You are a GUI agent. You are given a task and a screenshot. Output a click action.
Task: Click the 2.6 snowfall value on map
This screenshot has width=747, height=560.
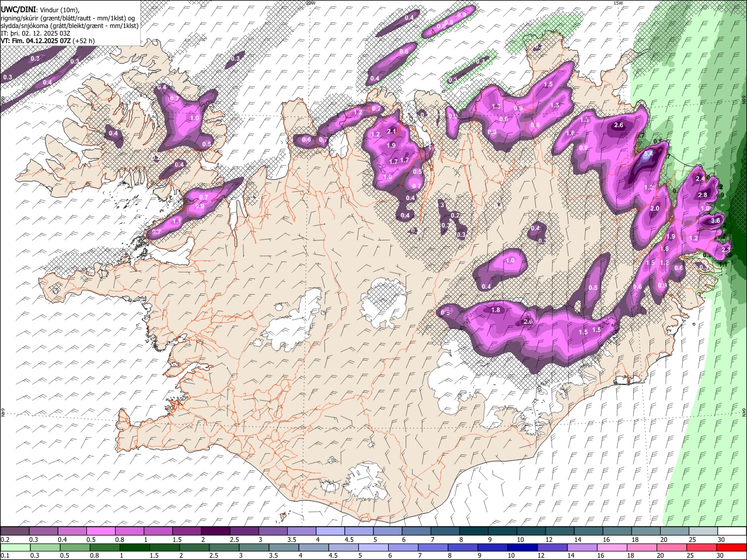(619, 125)
